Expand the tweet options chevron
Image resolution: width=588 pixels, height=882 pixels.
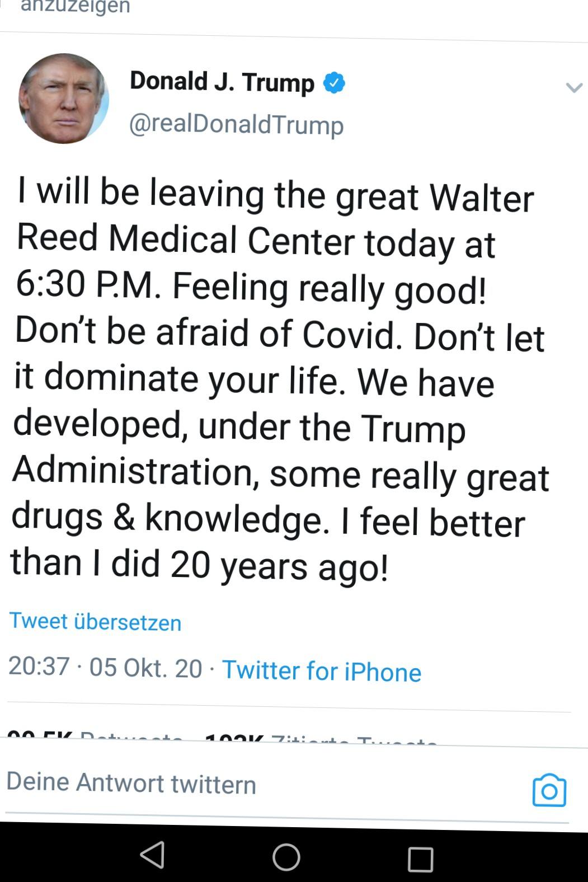point(574,87)
